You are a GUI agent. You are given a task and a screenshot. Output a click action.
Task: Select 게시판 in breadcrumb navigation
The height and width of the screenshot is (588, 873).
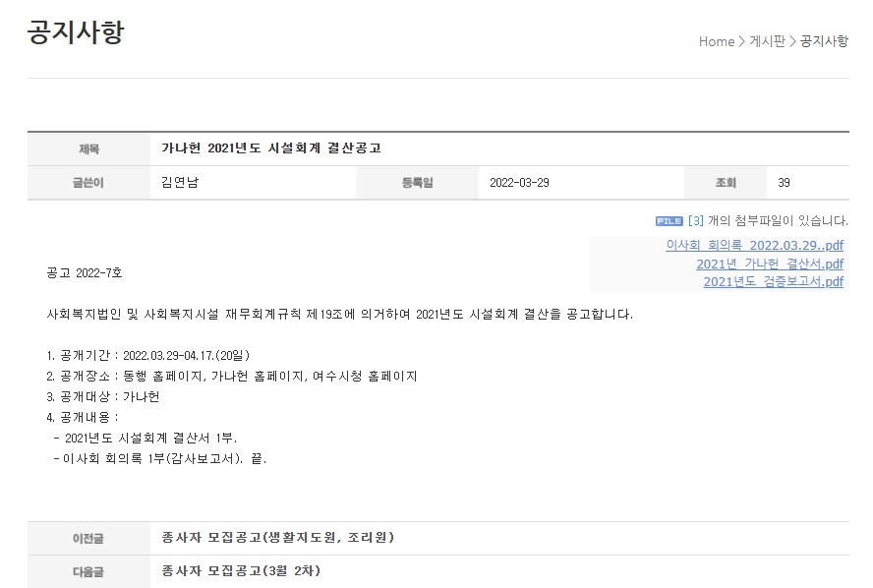(x=767, y=41)
